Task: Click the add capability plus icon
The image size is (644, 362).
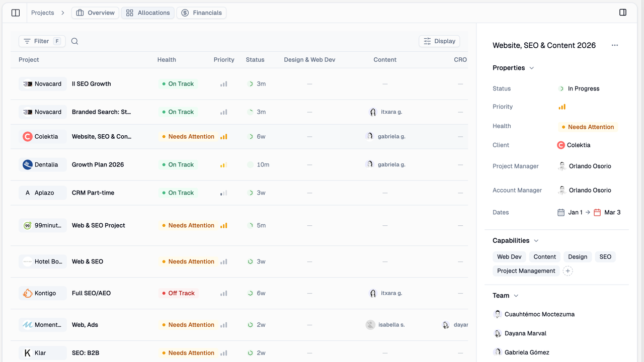Action: (x=568, y=271)
